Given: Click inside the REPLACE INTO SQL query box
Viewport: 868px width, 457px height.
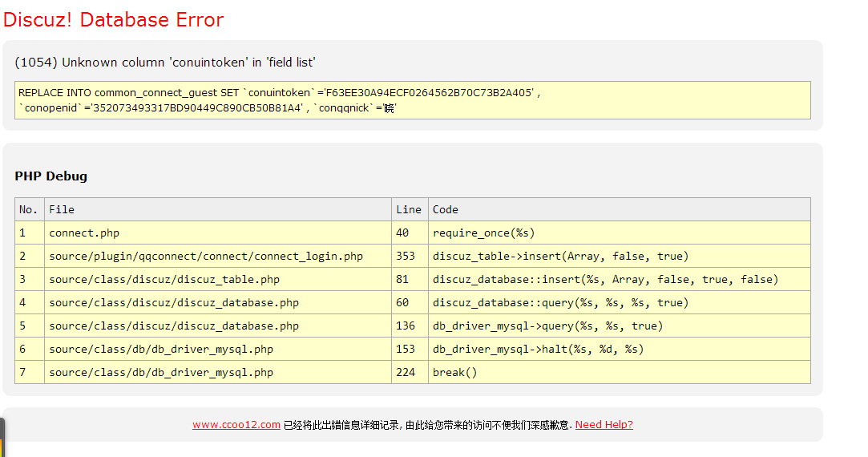Looking at the screenshot, I should click(x=412, y=100).
